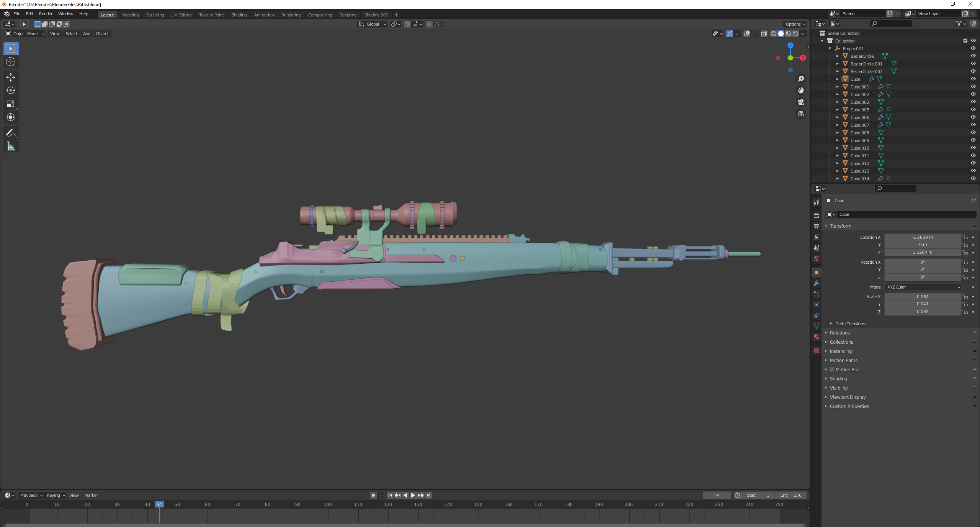The width and height of the screenshot is (980, 527).
Task: Open the Render Properties camera tab
Action: click(817, 215)
